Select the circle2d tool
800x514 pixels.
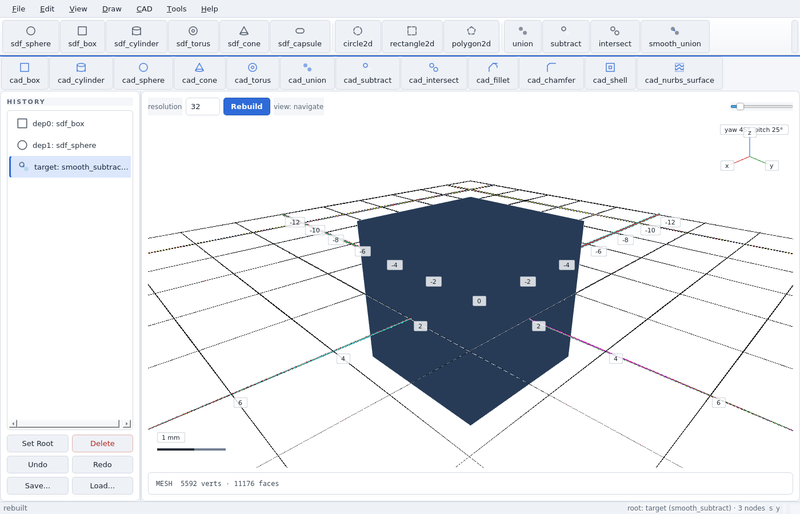point(358,37)
